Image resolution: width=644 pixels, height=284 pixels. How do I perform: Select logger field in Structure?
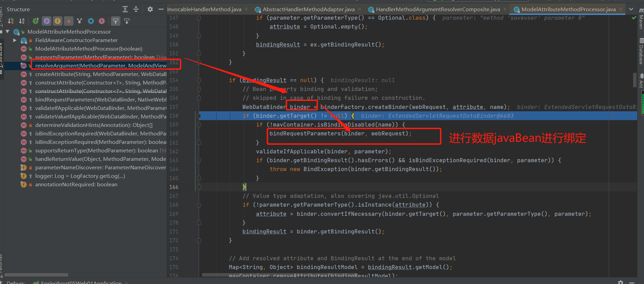80,176
